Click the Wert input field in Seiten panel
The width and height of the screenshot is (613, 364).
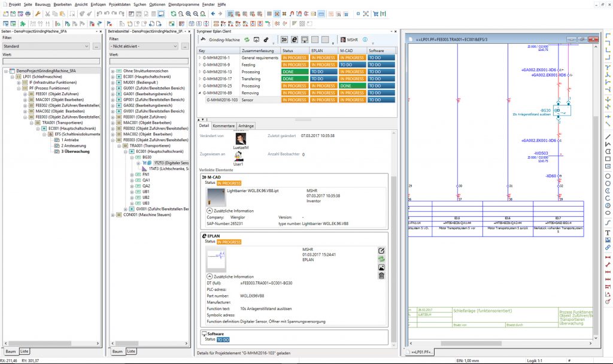coord(51,60)
